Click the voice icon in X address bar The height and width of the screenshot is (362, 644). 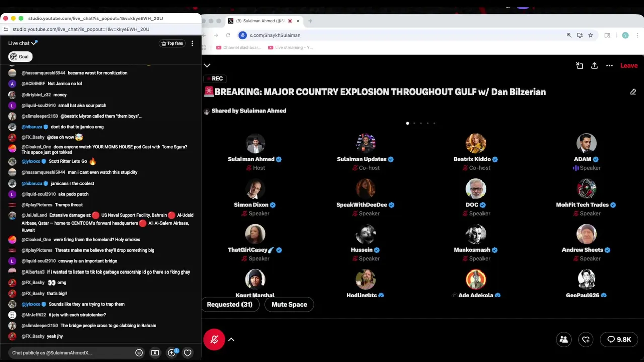pos(243,35)
